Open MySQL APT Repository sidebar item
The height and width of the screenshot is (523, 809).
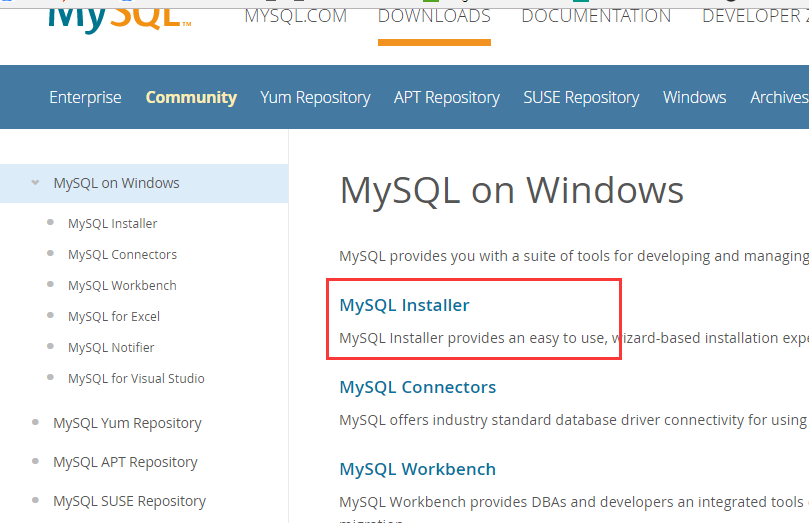click(x=125, y=462)
